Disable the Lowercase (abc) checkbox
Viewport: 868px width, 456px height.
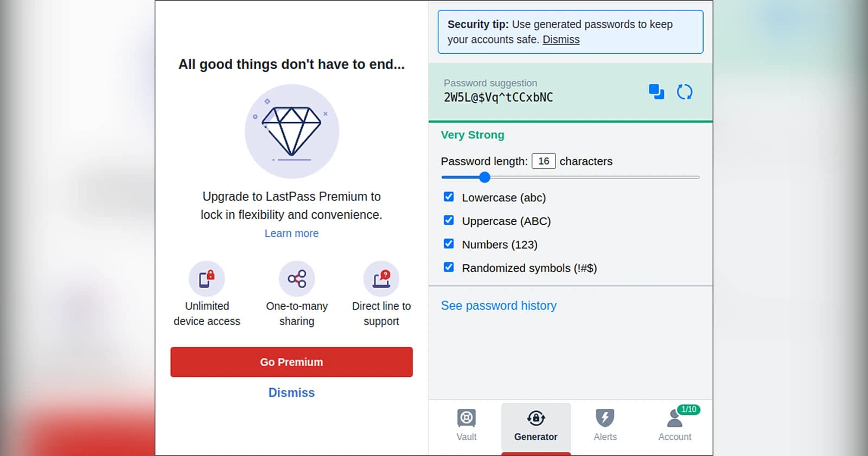449,197
